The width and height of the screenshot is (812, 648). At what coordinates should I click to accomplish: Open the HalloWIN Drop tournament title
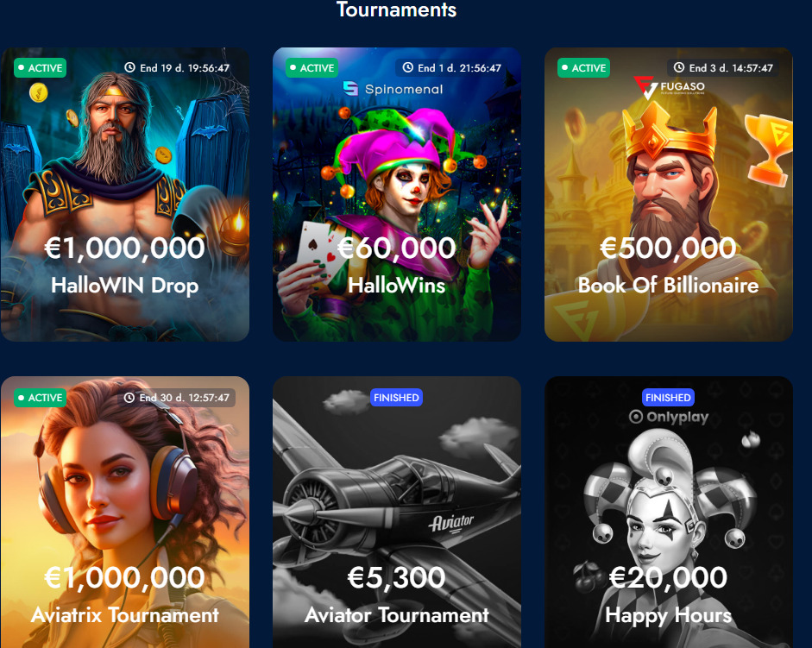(125, 286)
